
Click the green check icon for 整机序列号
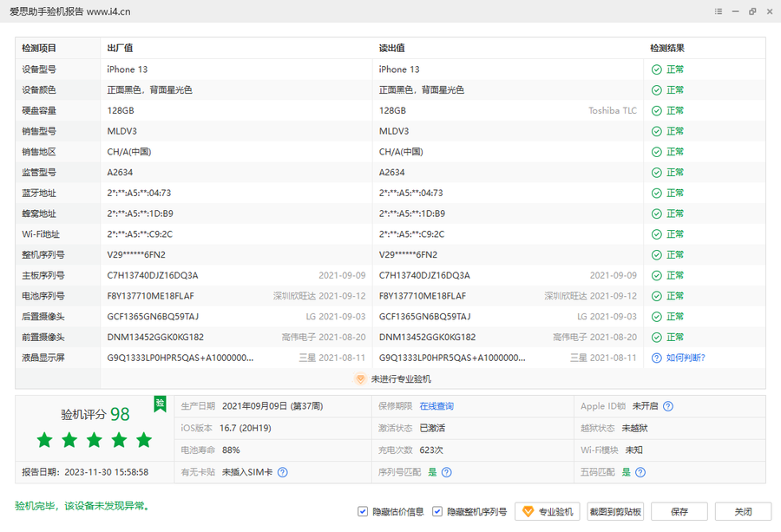657,255
